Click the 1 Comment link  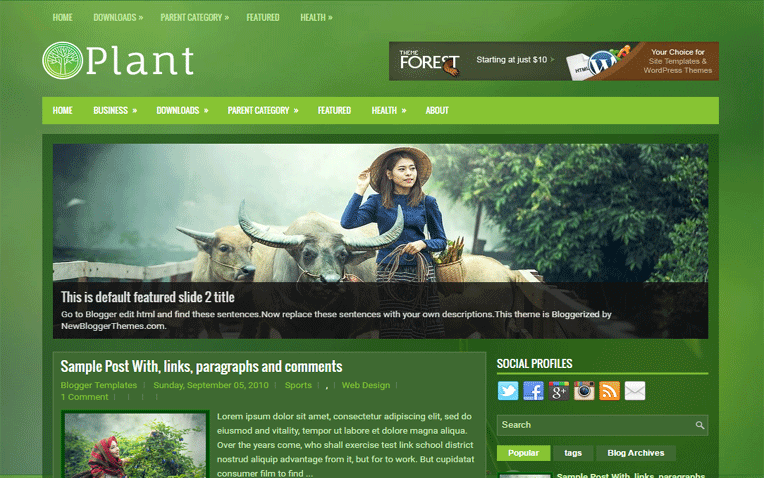click(x=84, y=397)
